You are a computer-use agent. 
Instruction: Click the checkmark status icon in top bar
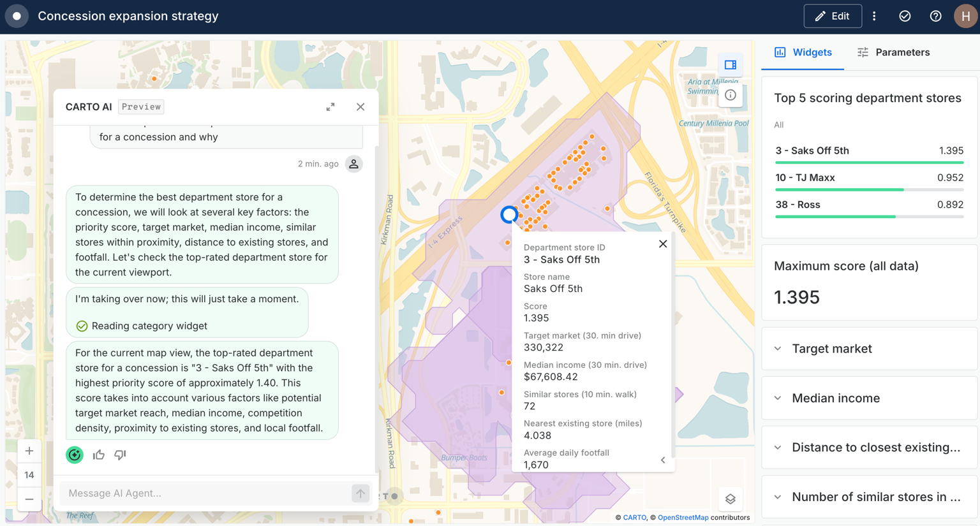click(x=905, y=16)
